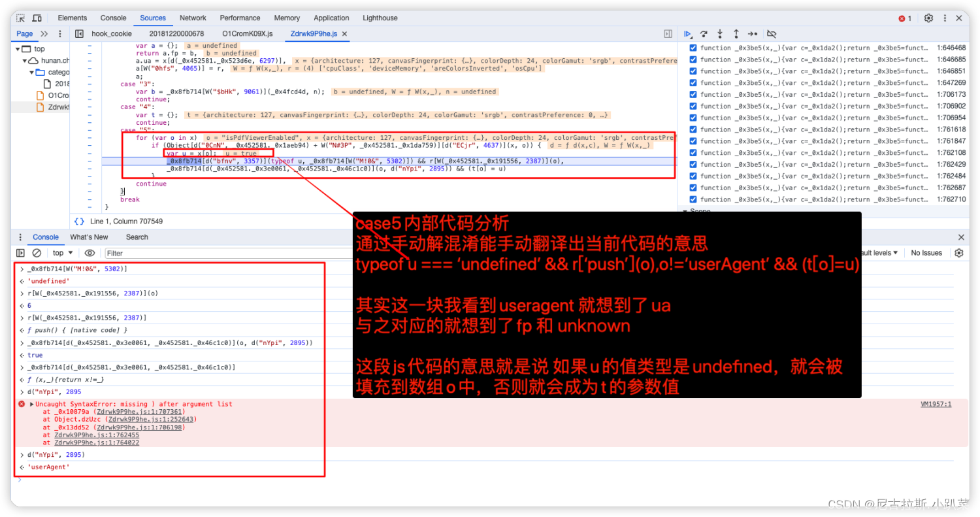
Task: Toggle the console sidebar panel icon
Action: pyautogui.click(x=20, y=253)
